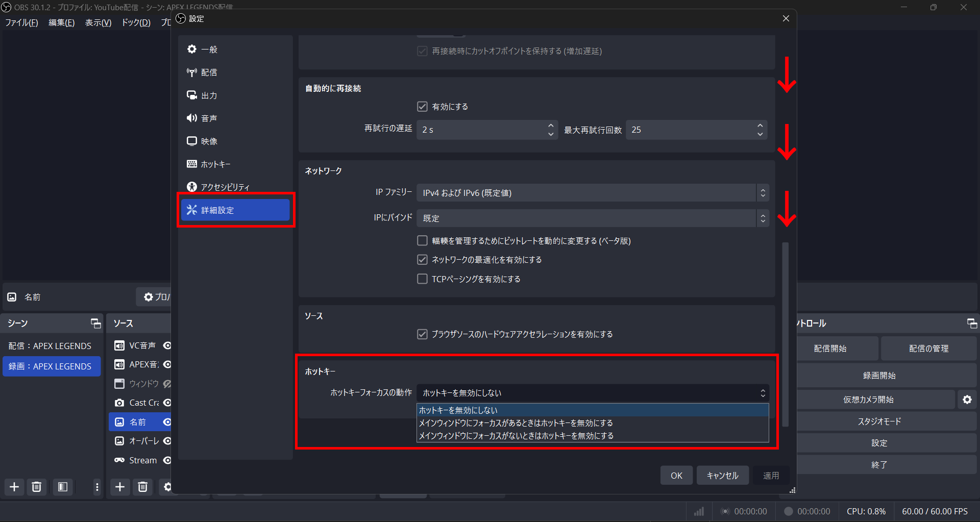Open the ホットキー settings category
Screen dimensions: 980x522
point(235,164)
